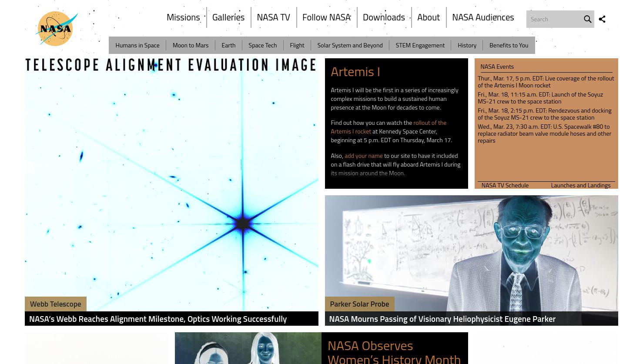Select STEM Engagement topic
Viewport: 643px width, 364px height.
[x=420, y=45]
